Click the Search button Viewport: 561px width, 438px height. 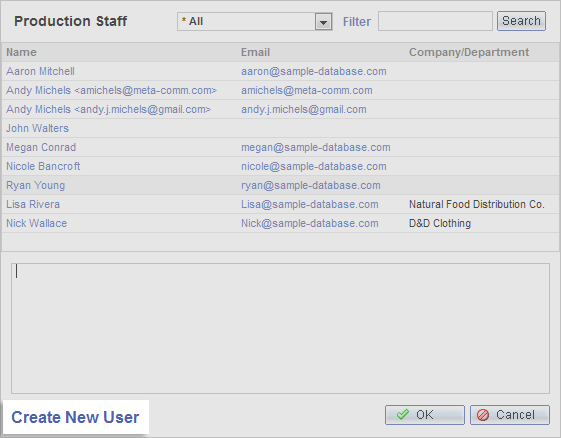521,21
